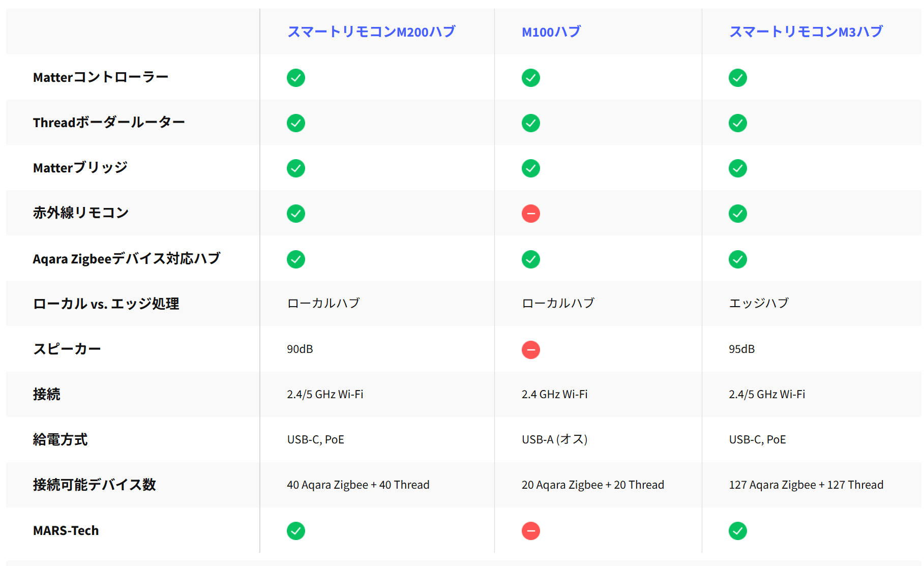Click the USB-A (オス) power value
Image resolution: width=924 pixels, height=566 pixels.
pyautogui.click(x=554, y=439)
